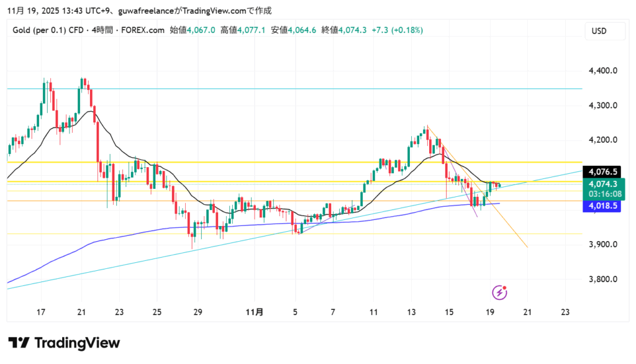Click the TradingView logo at bottom left

click(x=64, y=343)
